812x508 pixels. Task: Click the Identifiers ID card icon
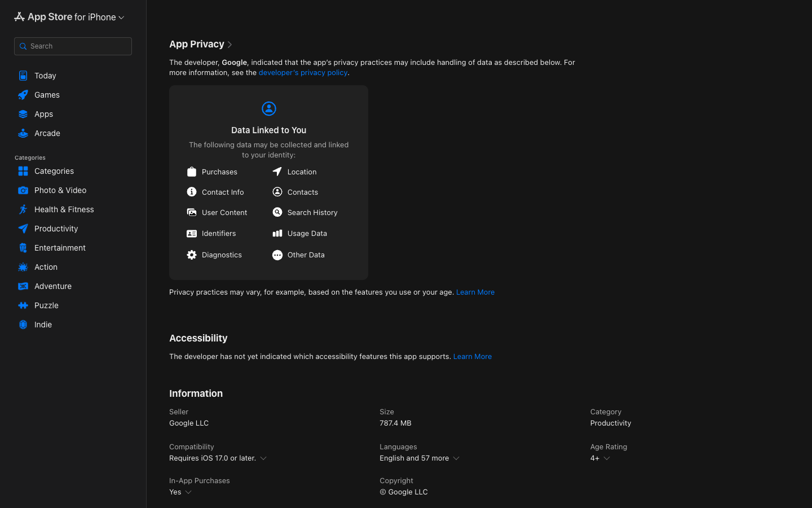click(192, 233)
